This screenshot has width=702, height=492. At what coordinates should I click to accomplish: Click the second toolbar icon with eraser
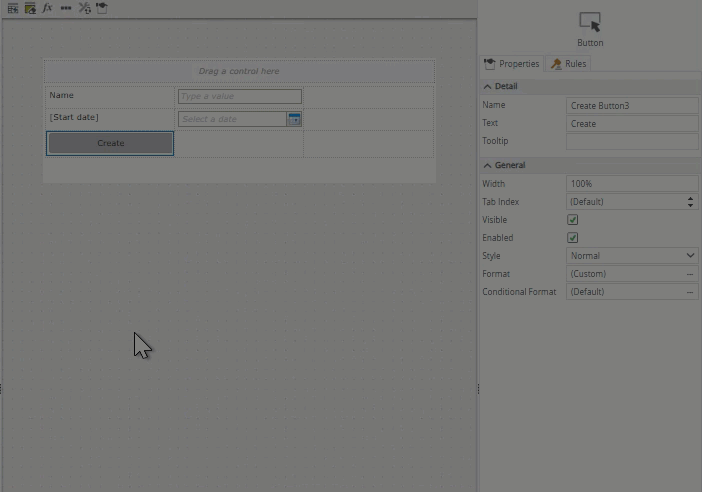tap(30, 8)
